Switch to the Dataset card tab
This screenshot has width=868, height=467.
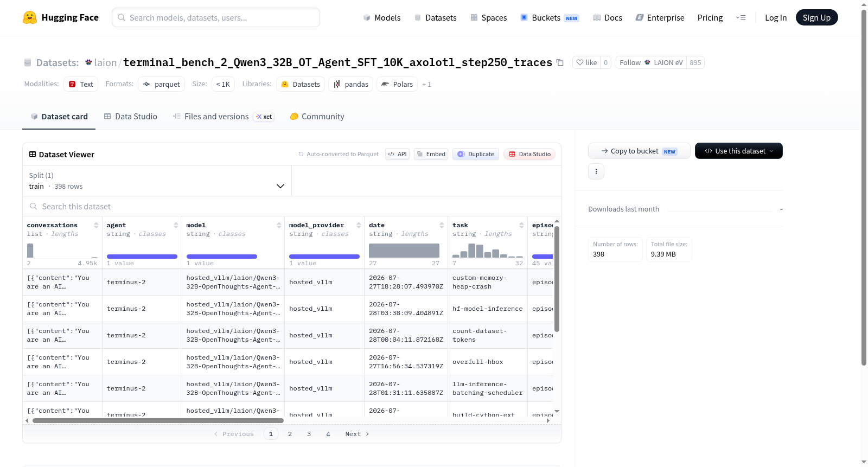59,117
